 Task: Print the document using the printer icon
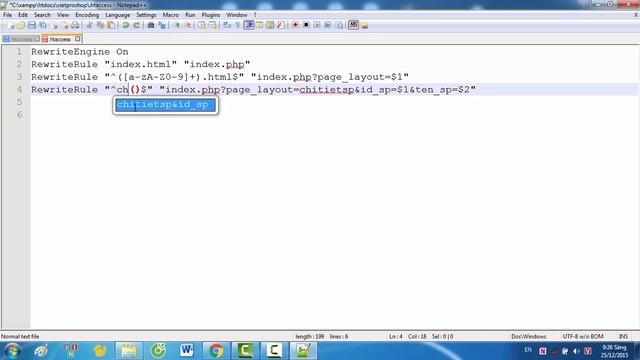tap(75, 25)
